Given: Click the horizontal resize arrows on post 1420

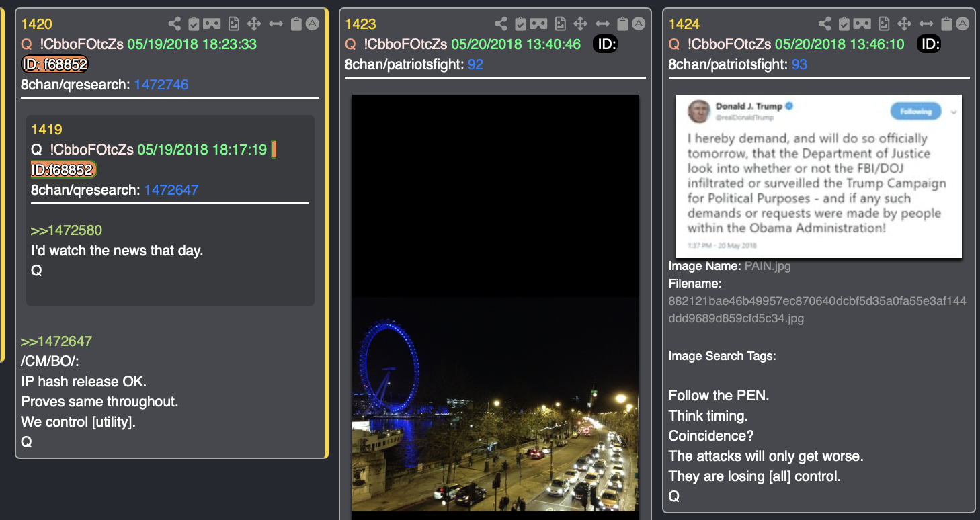Looking at the screenshot, I should point(276,24).
